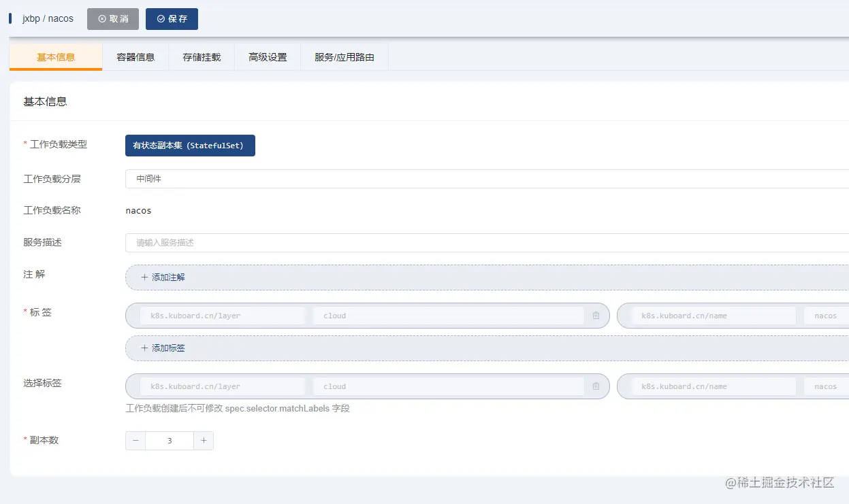
Task: Click trash icon in the 选择标签 layer row
Action: coord(596,386)
